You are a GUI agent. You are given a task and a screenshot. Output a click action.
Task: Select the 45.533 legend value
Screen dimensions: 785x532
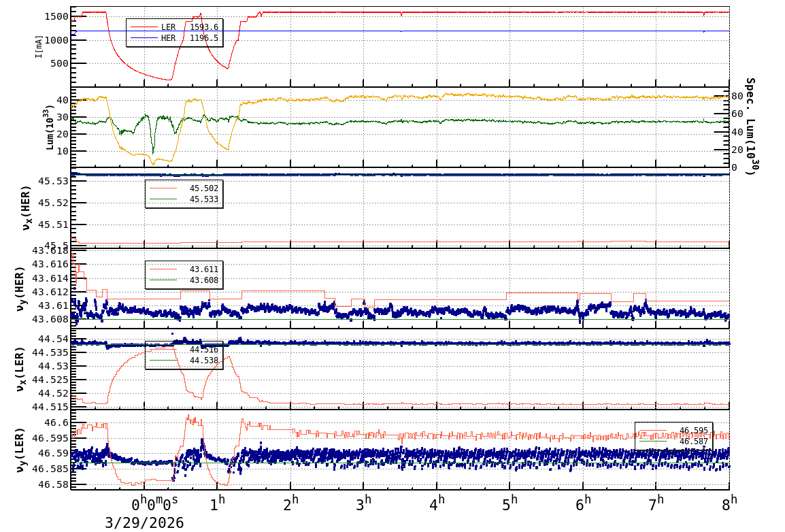(204, 199)
